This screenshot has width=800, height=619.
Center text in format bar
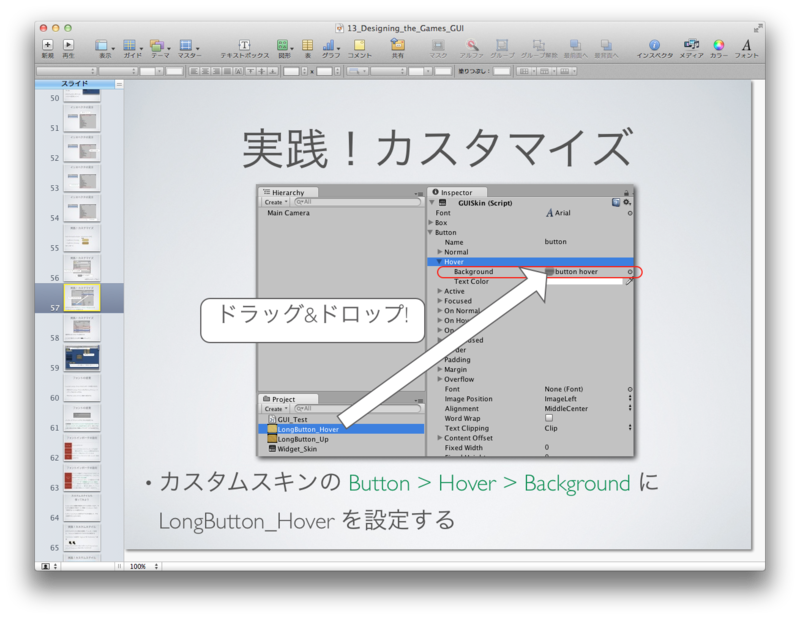pos(205,71)
